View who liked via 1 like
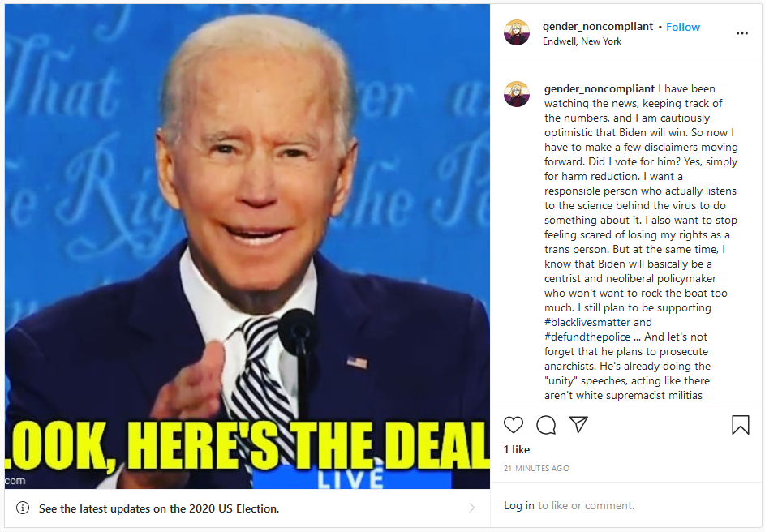765x532 pixels. pos(517,449)
